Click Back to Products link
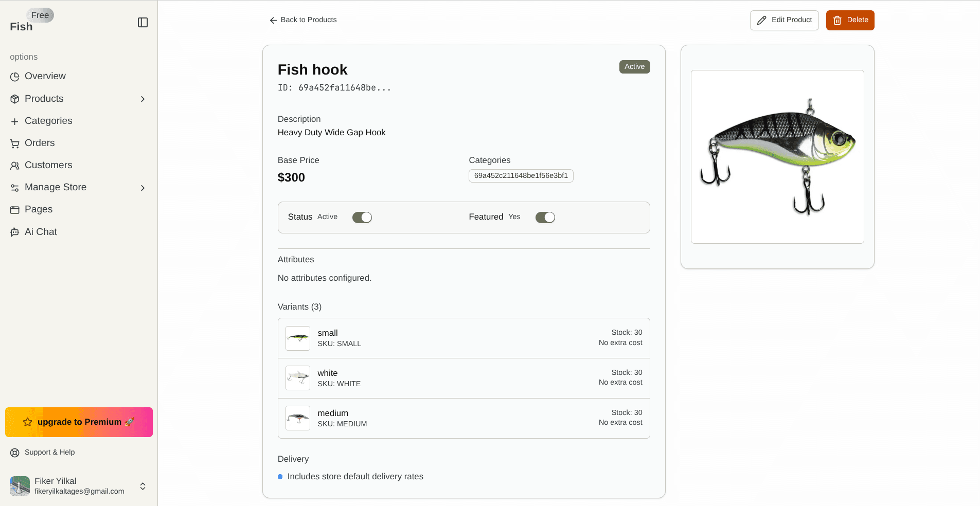Viewport: 980px width, 506px height. [303, 20]
